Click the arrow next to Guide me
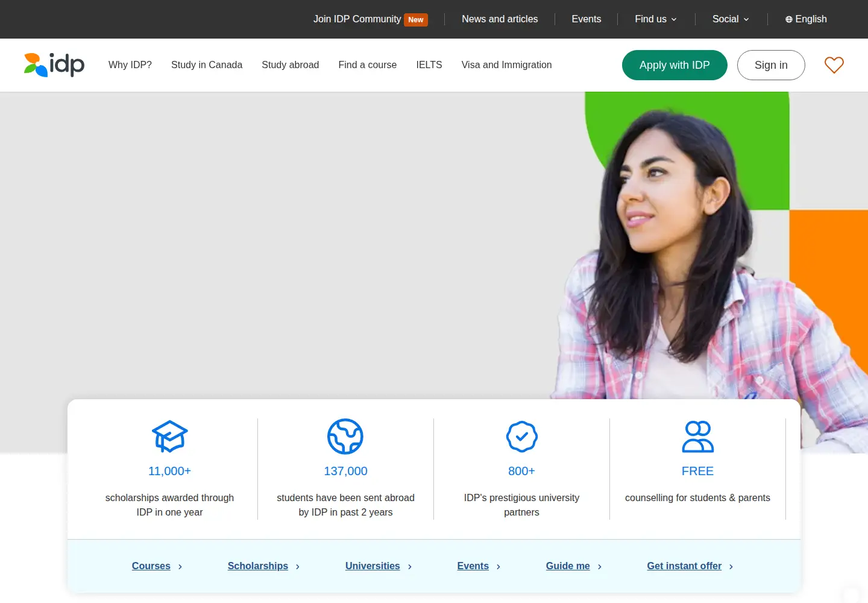 pyautogui.click(x=600, y=567)
